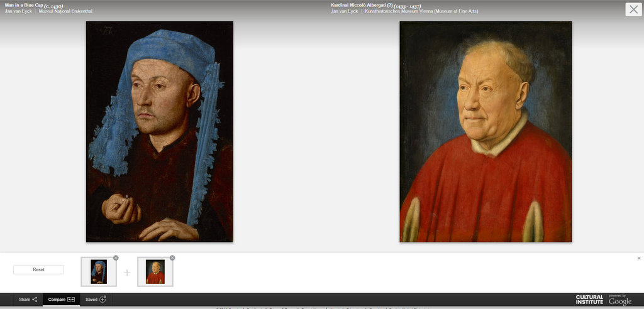Click the Cultural Institute logo

589,300
